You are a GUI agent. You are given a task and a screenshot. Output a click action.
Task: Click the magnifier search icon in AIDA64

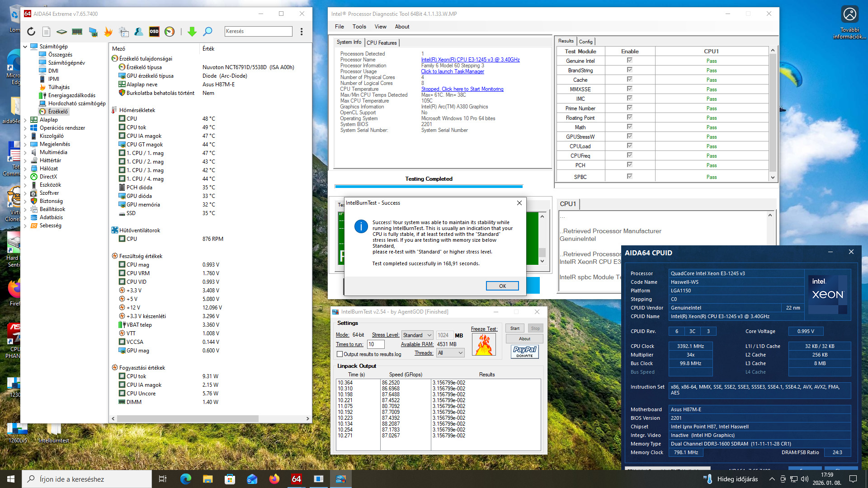tap(208, 31)
